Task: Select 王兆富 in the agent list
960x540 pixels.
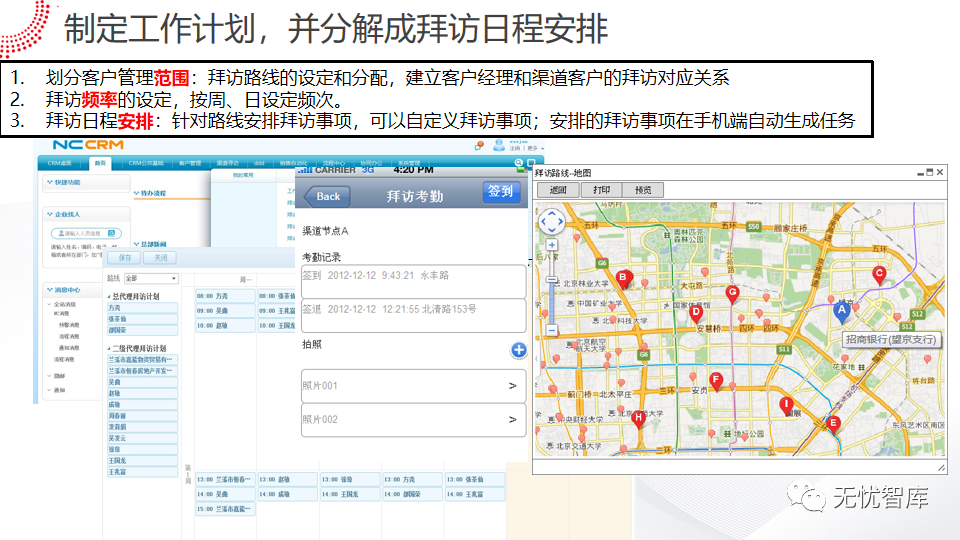Action: (143, 472)
